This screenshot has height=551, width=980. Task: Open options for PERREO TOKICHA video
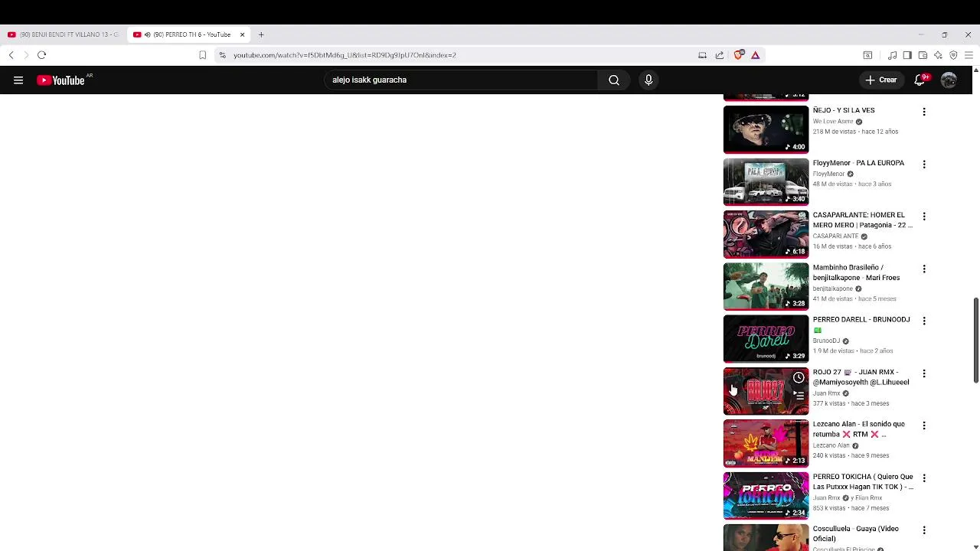pos(924,478)
